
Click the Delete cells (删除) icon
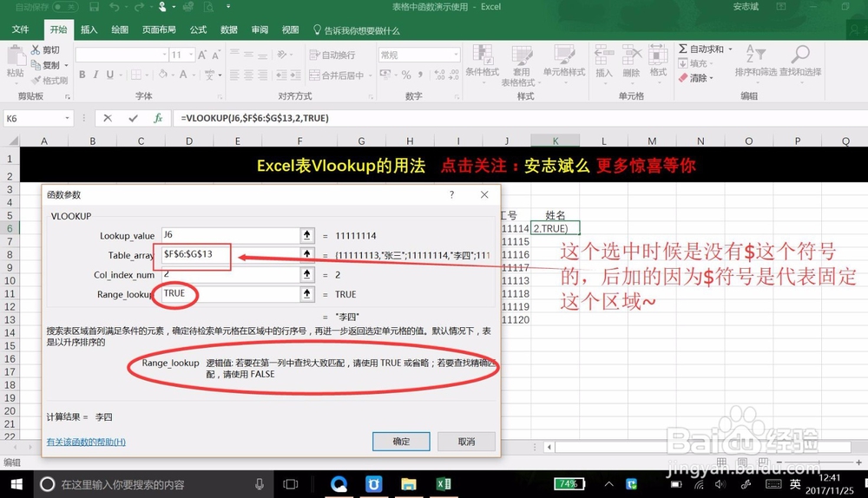click(632, 55)
